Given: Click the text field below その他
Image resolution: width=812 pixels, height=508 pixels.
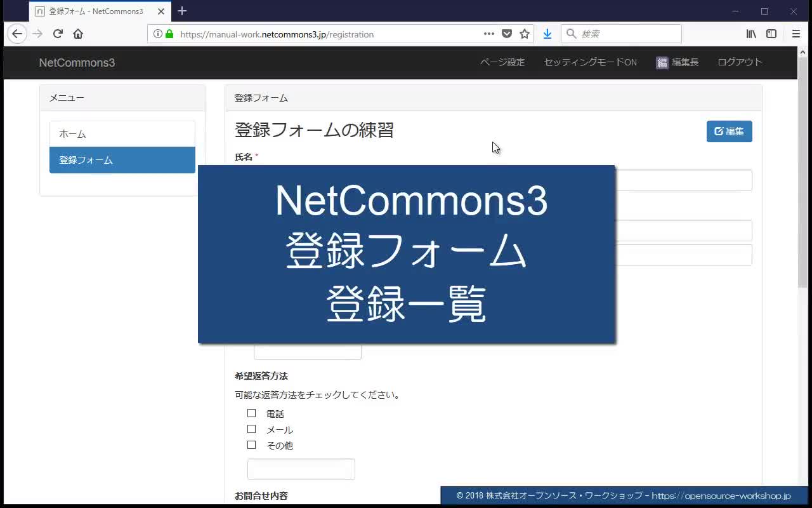Looking at the screenshot, I should (x=301, y=469).
